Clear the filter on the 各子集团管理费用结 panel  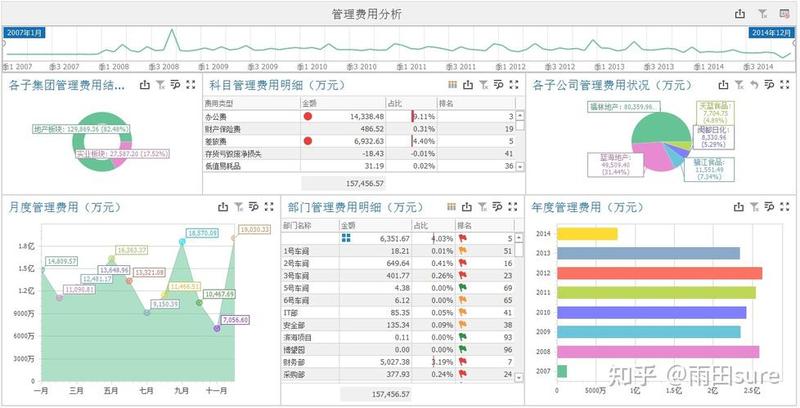pyautogui.click(x=160, y=85)
